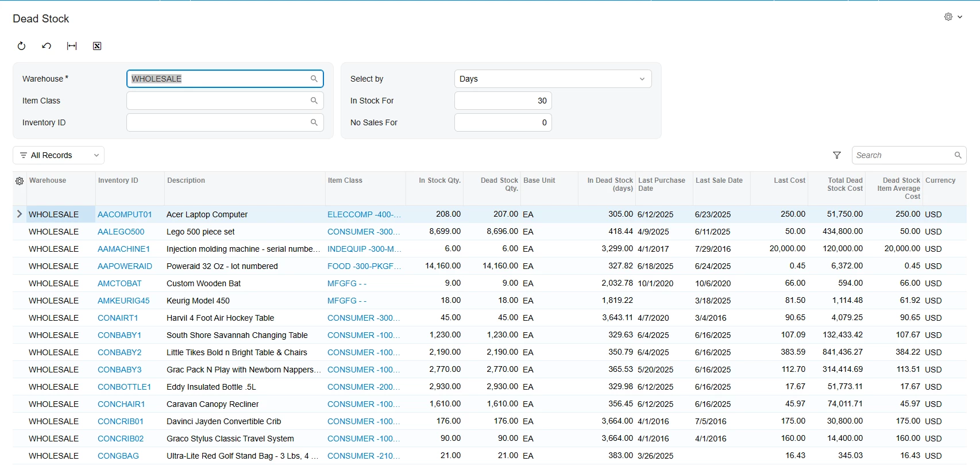Expand the AACOMPUT01 row arrow
980x469 pixels.
tap(20, 214)
